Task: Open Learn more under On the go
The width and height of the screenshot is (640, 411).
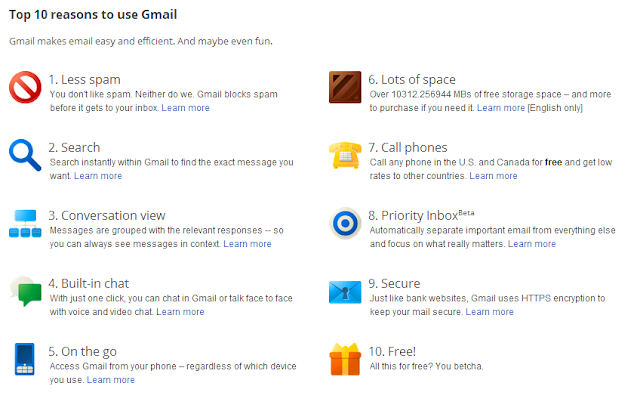Action: [x=111, y=380]
